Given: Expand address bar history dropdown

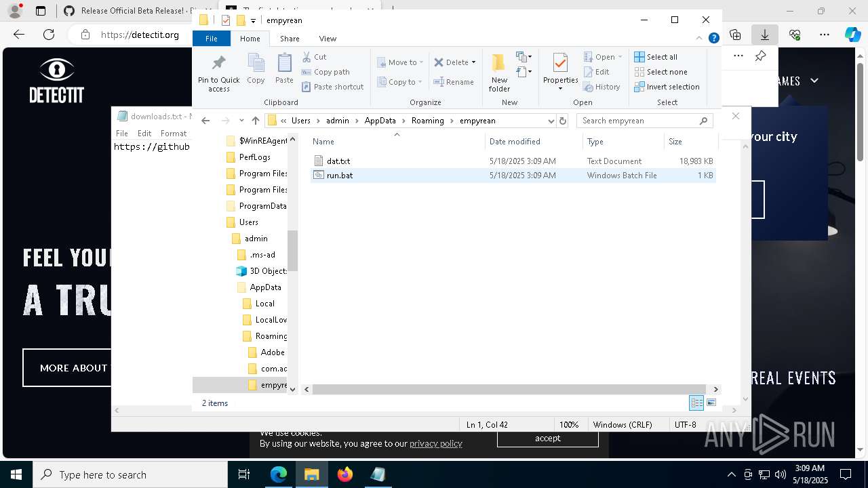Looking at the screenshot, I should [x=551, y=121].
